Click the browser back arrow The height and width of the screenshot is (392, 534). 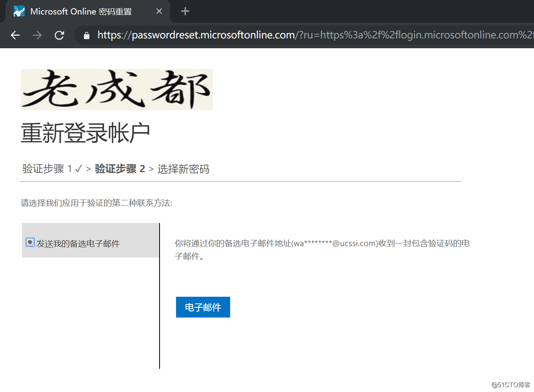[x=15, y=35]
